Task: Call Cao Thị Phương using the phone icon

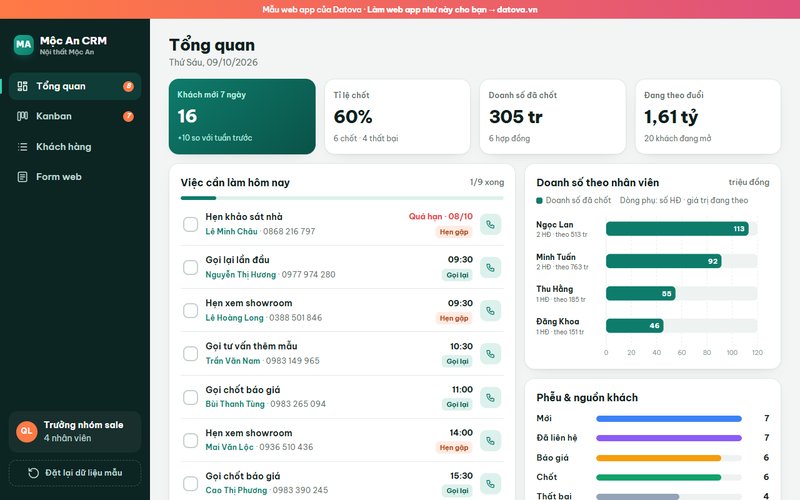Action: click(490, 484)
